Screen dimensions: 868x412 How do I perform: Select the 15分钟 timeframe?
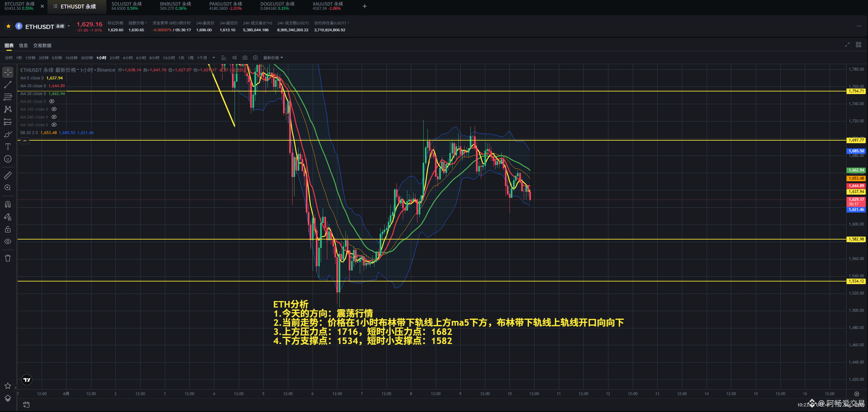72,58
